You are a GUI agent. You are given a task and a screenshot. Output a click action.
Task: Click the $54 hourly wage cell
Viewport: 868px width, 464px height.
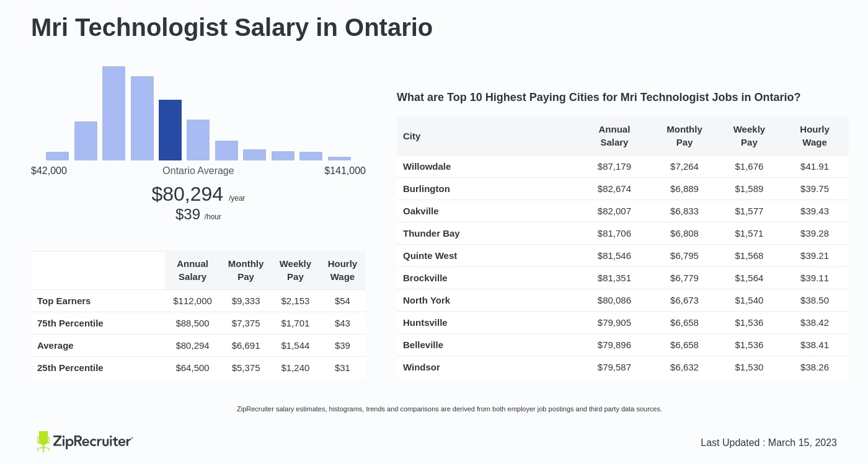pyautogui.click(x=342, y=301)
